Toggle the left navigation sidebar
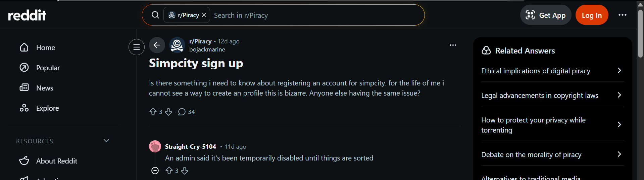Screen dimensions: 644x180 [x=137, y=47]
